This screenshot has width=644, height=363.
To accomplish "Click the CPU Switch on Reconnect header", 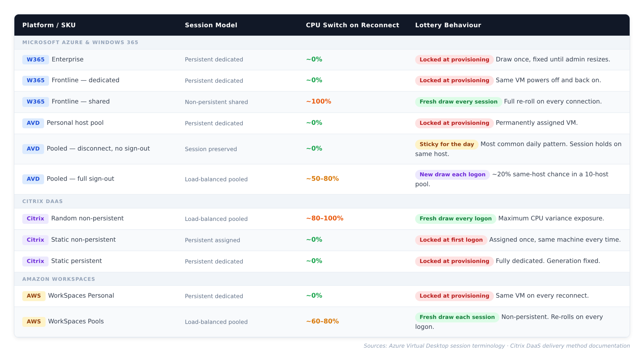I will (x=352, y=25).
